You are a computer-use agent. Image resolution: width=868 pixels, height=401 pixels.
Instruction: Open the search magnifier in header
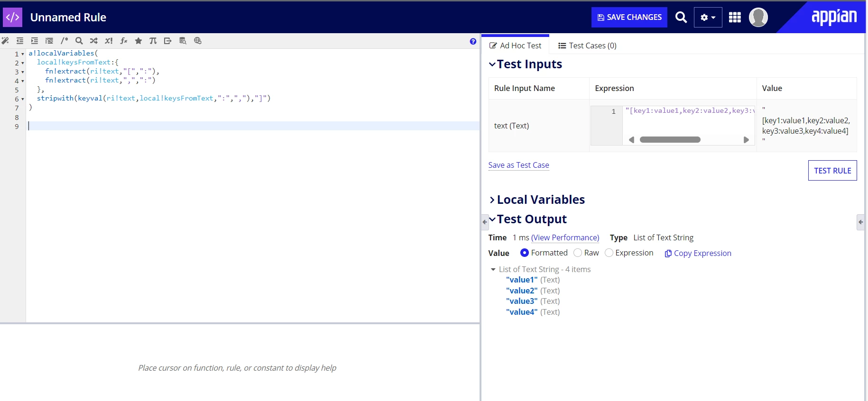681,18
